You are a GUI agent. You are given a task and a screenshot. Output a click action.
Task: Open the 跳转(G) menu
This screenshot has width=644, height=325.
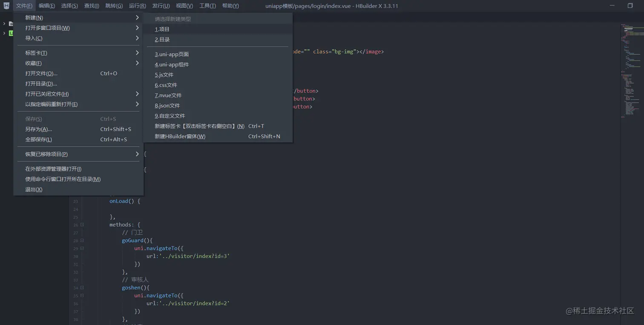114,6
